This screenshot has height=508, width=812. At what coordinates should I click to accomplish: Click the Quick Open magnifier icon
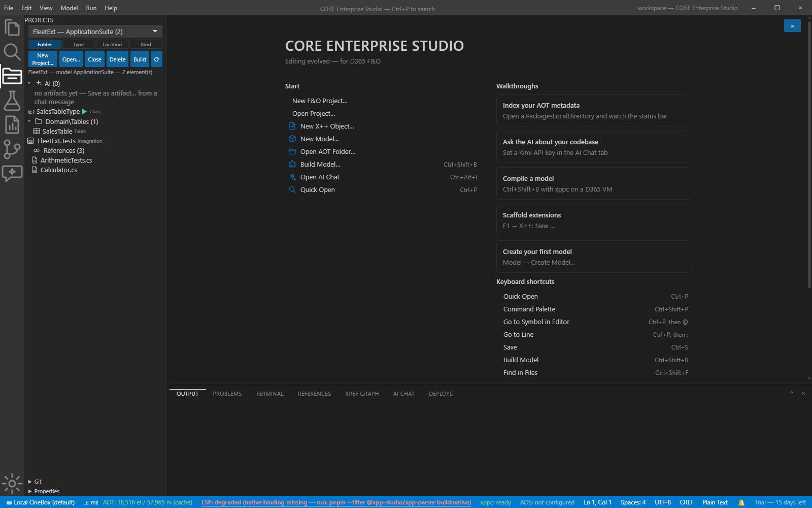(x=292, y=189)
